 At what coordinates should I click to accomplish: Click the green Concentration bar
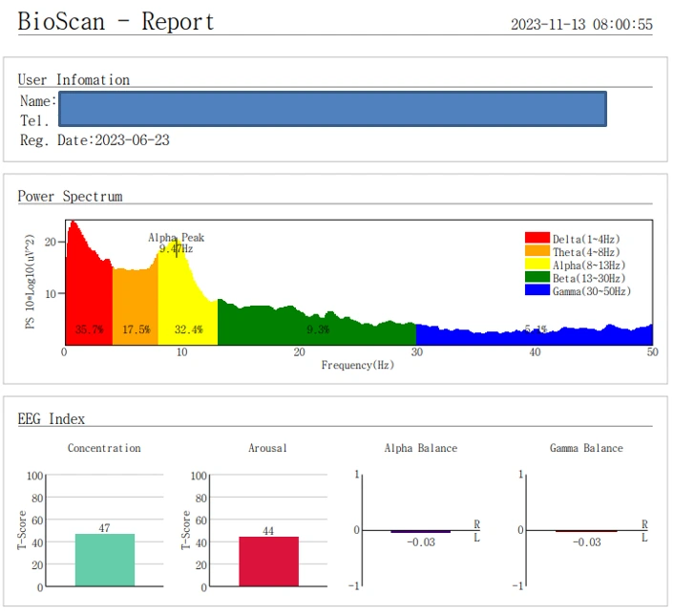[105, 560]
